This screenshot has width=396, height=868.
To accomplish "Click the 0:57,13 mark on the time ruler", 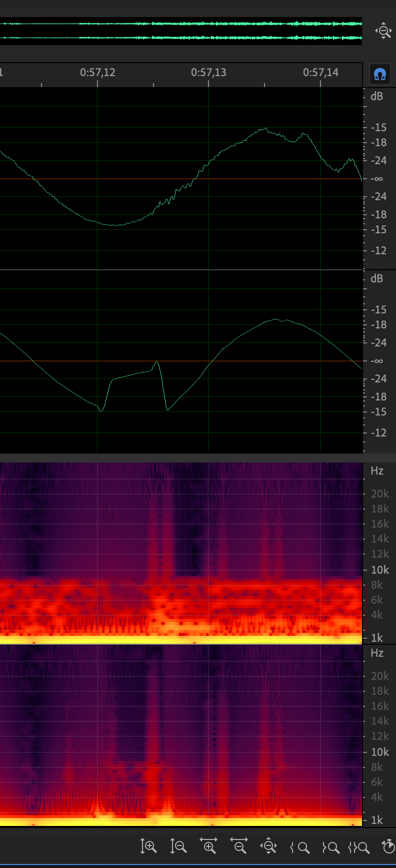I will (208, 73).
